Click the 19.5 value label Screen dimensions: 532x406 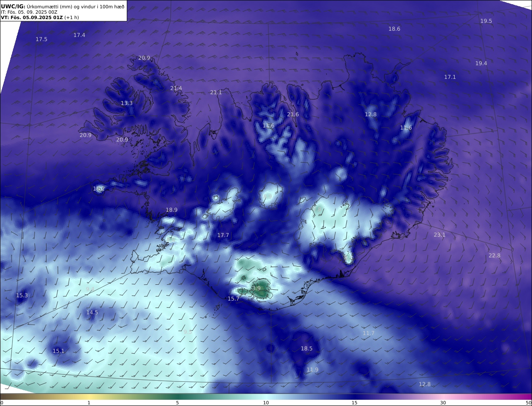(x=486, y=21)
